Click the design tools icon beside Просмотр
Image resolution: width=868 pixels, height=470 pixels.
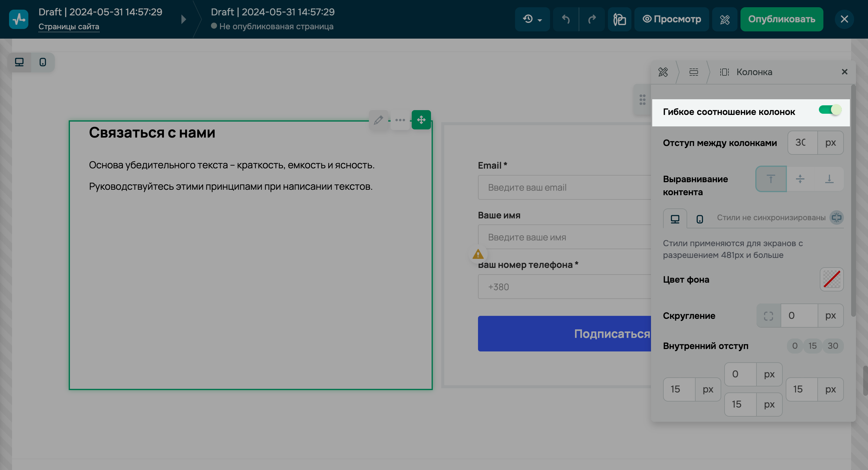(x=725, y=19)
